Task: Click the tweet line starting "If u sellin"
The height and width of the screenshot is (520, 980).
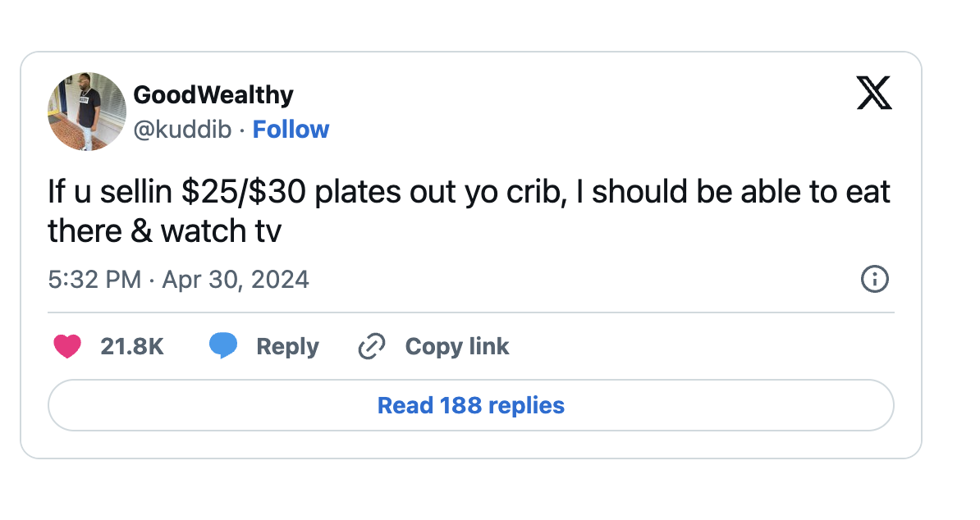Action: tap(468, 193)
